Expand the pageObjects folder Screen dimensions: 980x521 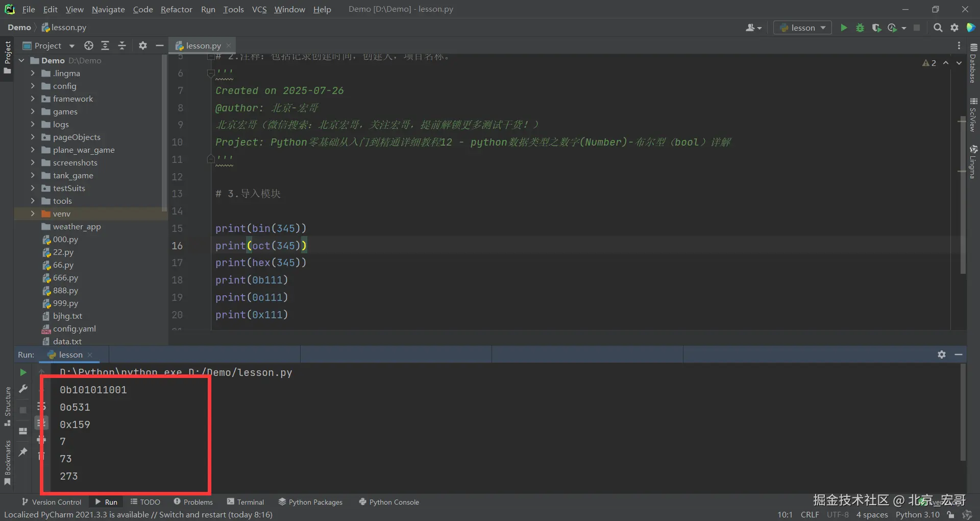coord(33,137)
